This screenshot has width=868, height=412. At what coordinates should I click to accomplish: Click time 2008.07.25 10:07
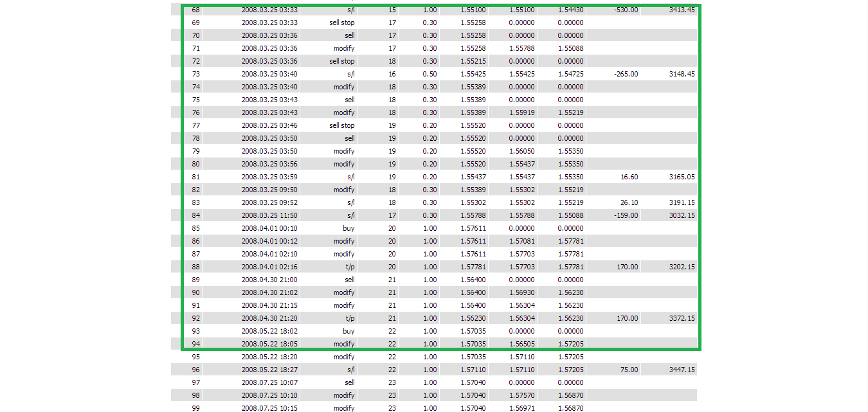(x=269, y=382)
